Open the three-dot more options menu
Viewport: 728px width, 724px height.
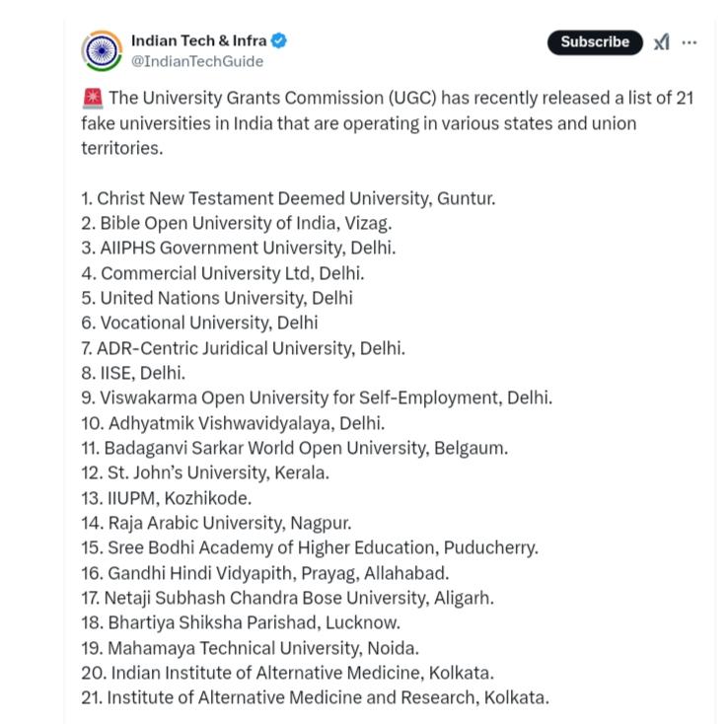click(x=690, y=42)
